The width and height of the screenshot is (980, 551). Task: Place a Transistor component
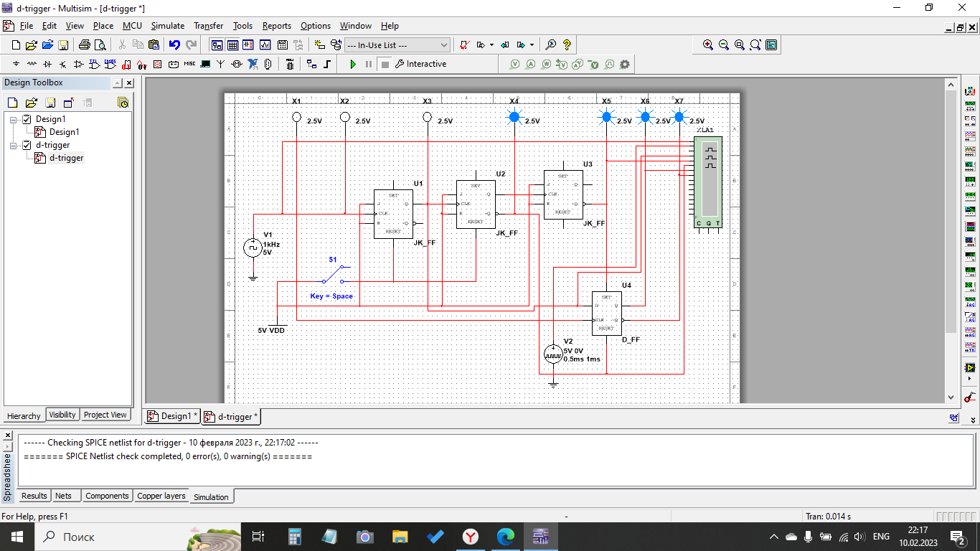[x=63, y=64]
